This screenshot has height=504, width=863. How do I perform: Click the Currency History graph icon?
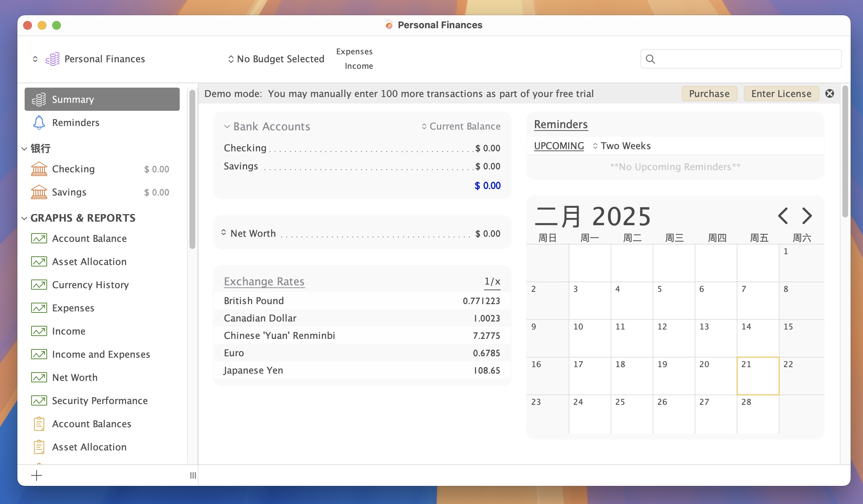39,285
